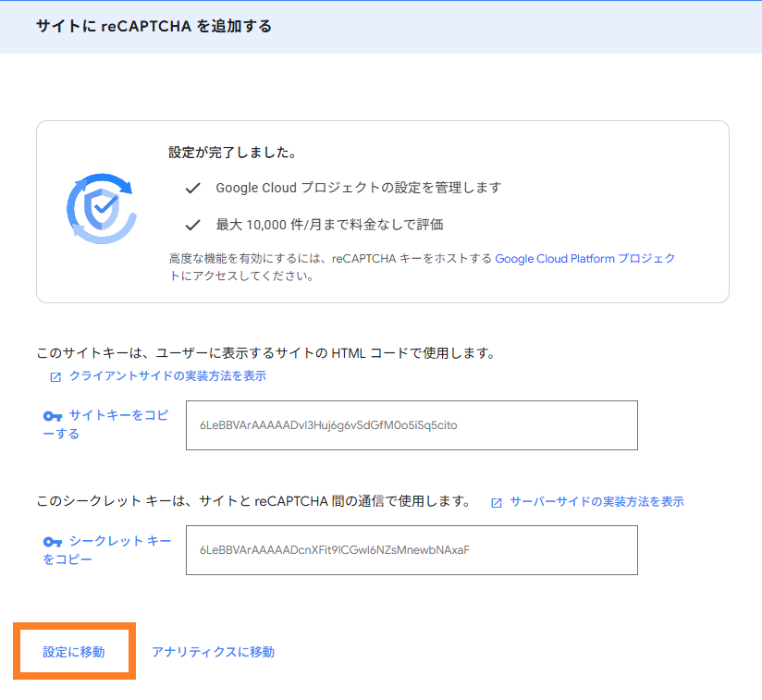Click checkmark beside Google Cloud プロジェクトの設定

tap(193, 188)
